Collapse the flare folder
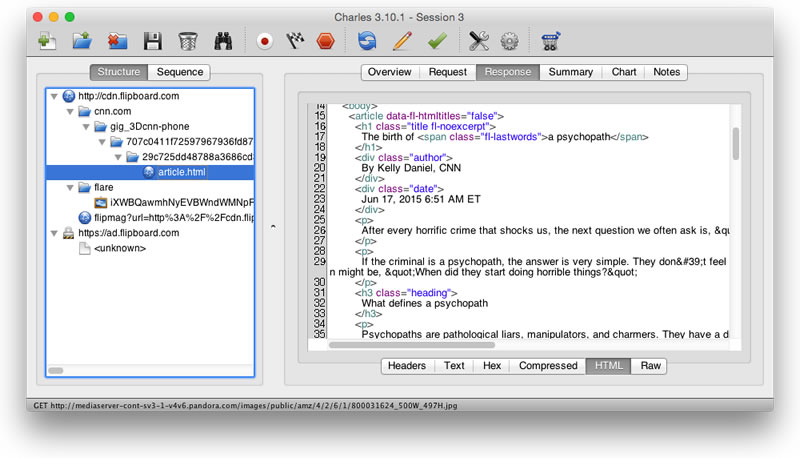The image size is (800, 458). coord(70,187)
